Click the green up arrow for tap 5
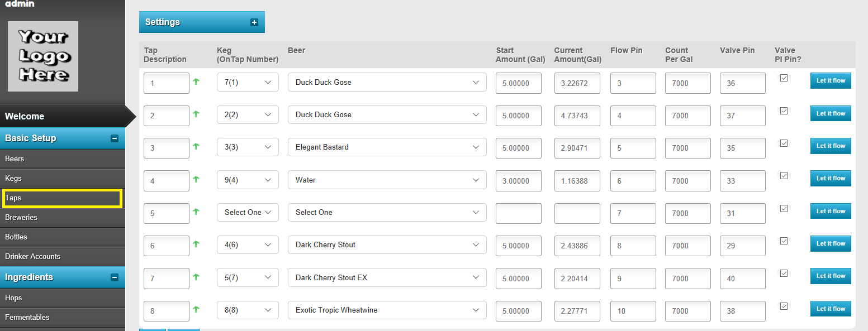The width and height of the screenshot is (868, 331). pos(196,212)
